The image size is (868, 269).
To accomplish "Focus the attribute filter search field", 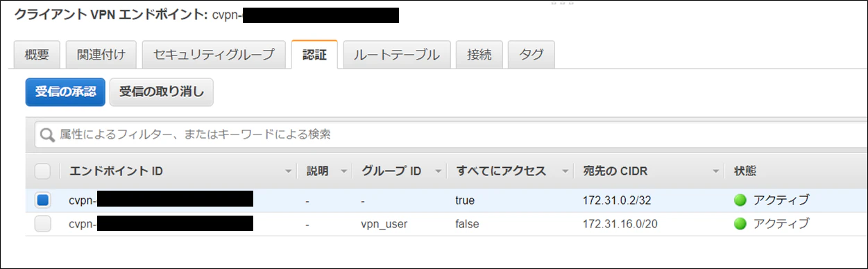I will 451,134.
